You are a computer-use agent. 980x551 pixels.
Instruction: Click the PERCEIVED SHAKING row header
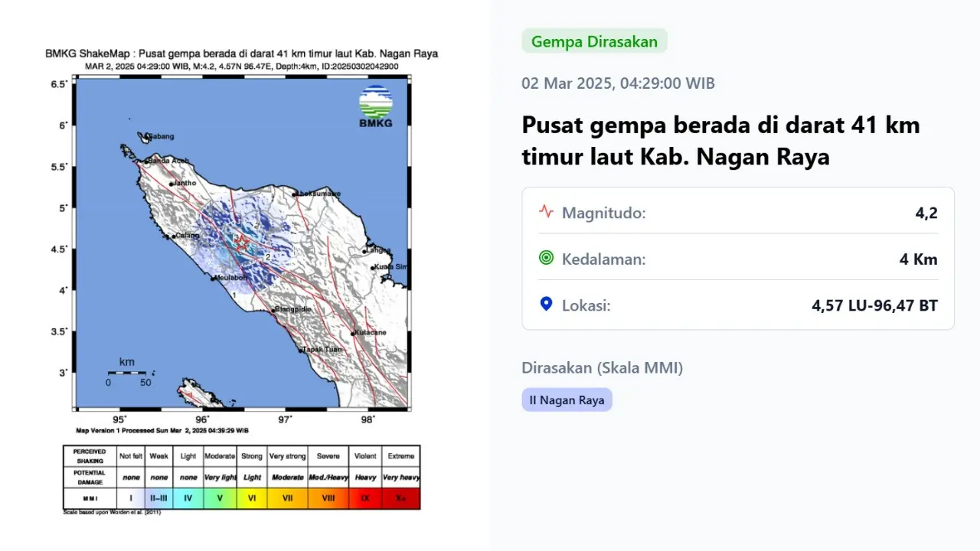point(90,456)
